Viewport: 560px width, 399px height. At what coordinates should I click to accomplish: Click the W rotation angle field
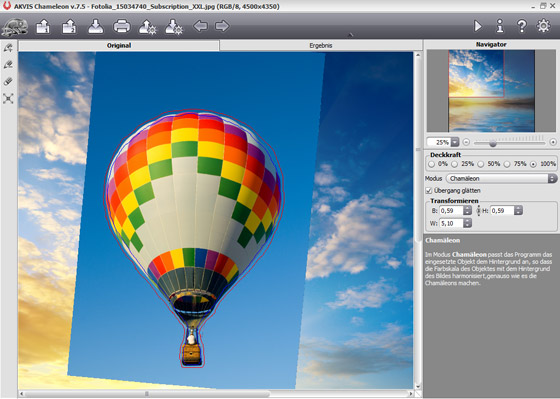coord(451,223)
